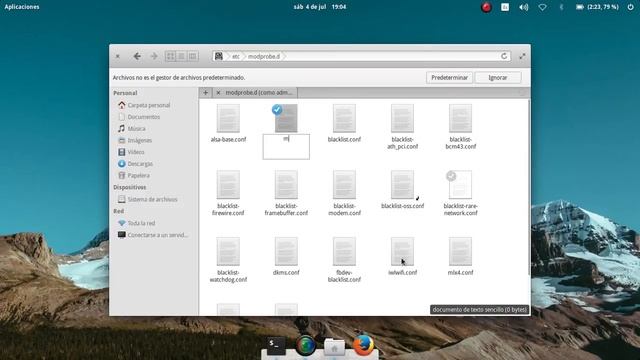Select blacklist-rare-network.conf file
640x360 pixels.
click(x=460, y=193)
